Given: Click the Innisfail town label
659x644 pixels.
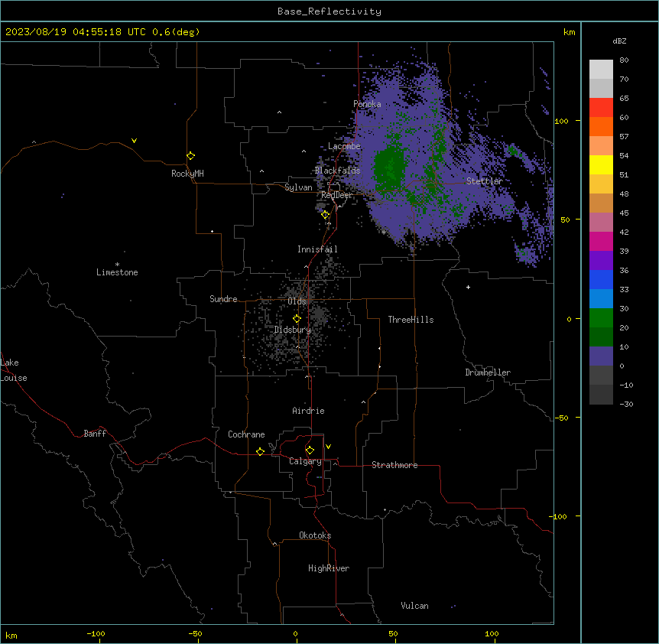Looking at the screenshot, I should click(317, 249).
